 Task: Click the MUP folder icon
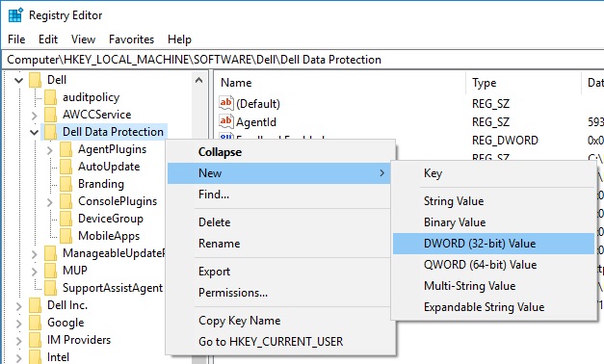50,271
